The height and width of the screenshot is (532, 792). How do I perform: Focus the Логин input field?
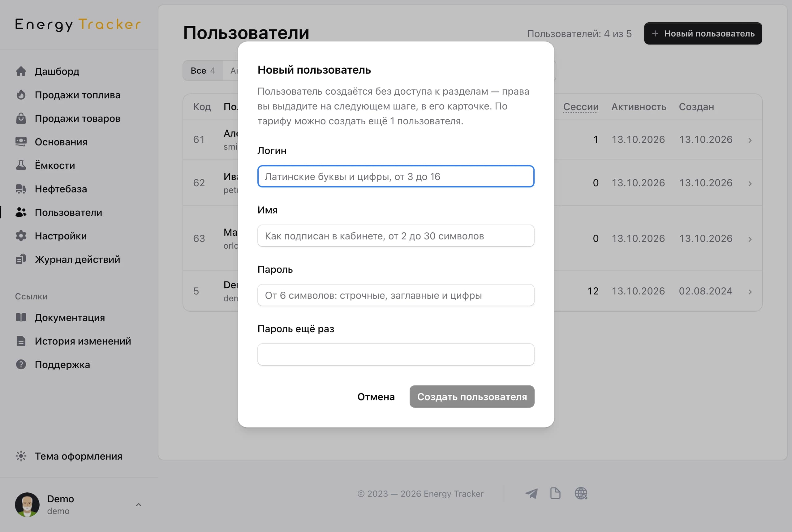[396, 176]
